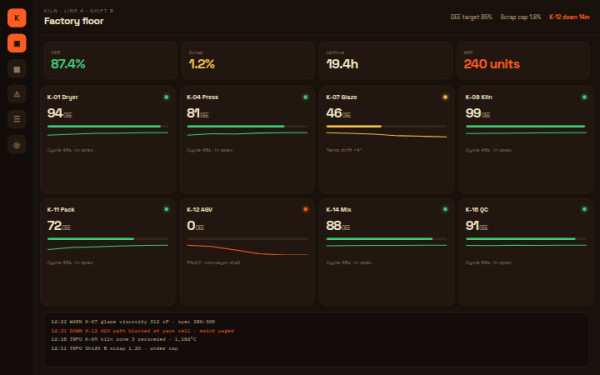Select the 'K-07 Glaze' card title
The width and height of the screenshot is (600, 375).
click(341, 97)
